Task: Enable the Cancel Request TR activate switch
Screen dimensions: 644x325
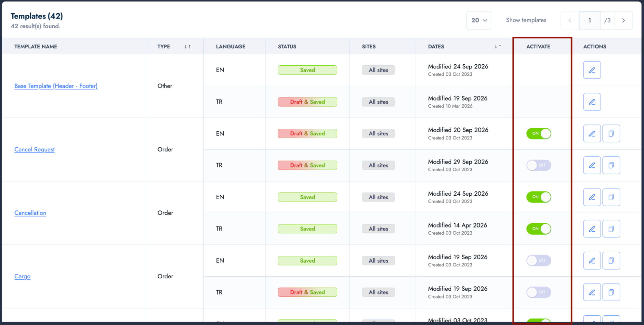Action: [x=539, y=165]
